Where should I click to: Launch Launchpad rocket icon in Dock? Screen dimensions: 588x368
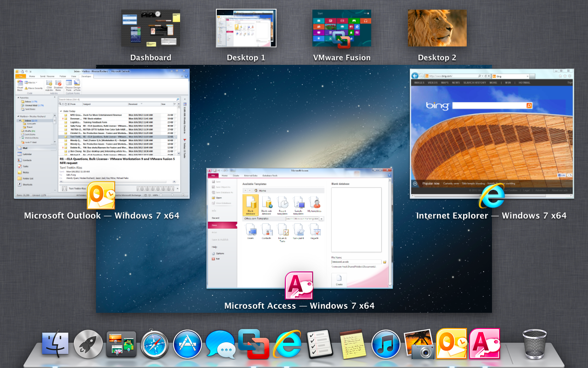click(x=88, y=344)
